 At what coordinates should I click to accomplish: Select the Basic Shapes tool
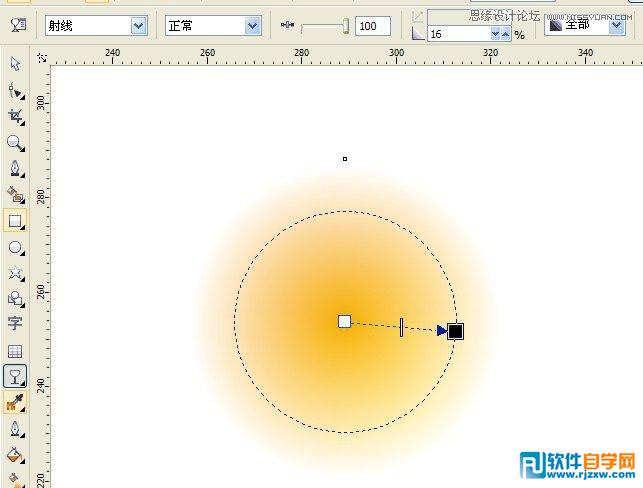point(16,299)
